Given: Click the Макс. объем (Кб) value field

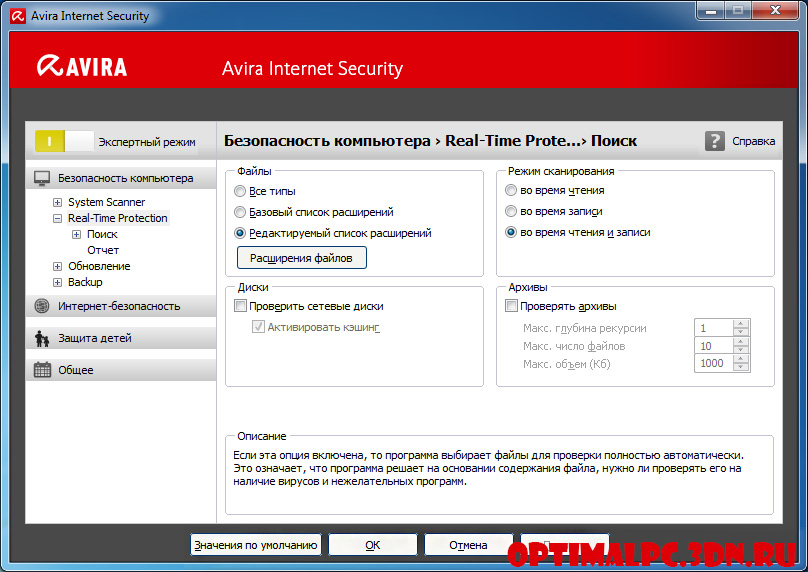Looking at the screenshot, I should 714,363.
